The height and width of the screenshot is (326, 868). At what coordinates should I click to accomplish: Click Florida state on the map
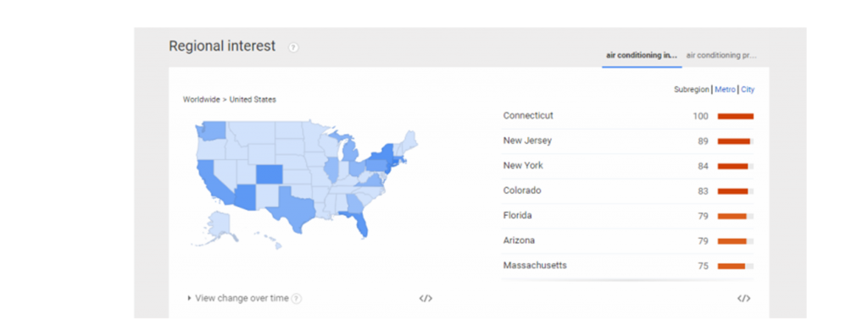[x=359, y=224]
